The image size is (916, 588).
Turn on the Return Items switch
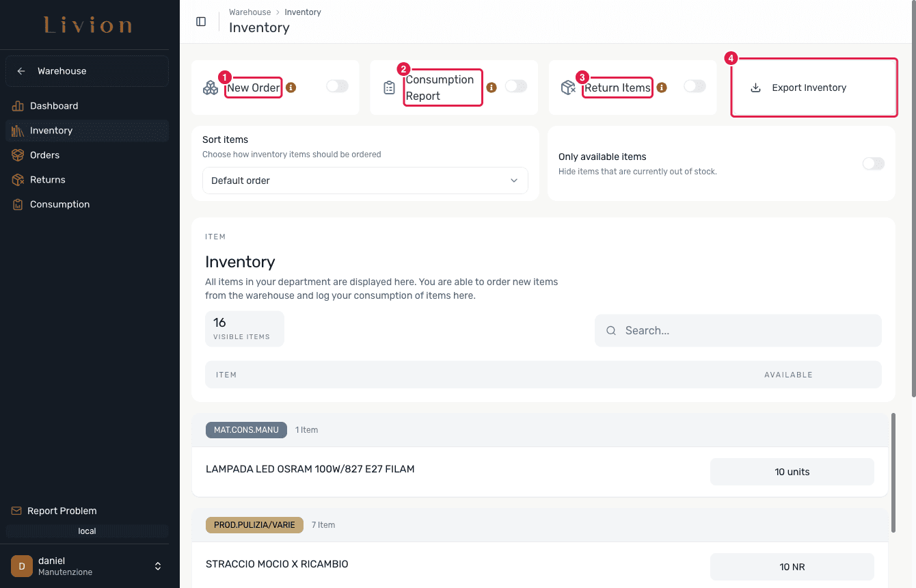pyautogui.click(x=695, y=86)
